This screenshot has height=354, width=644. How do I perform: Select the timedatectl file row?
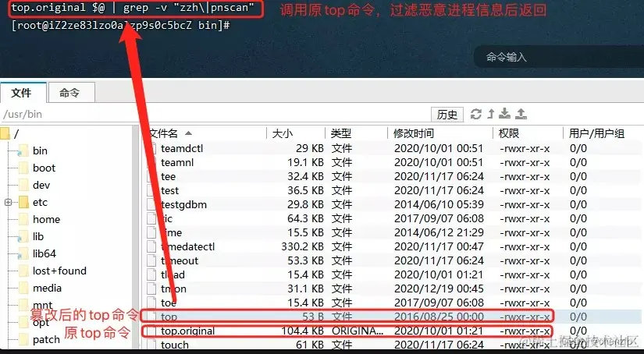coord(392,246)
